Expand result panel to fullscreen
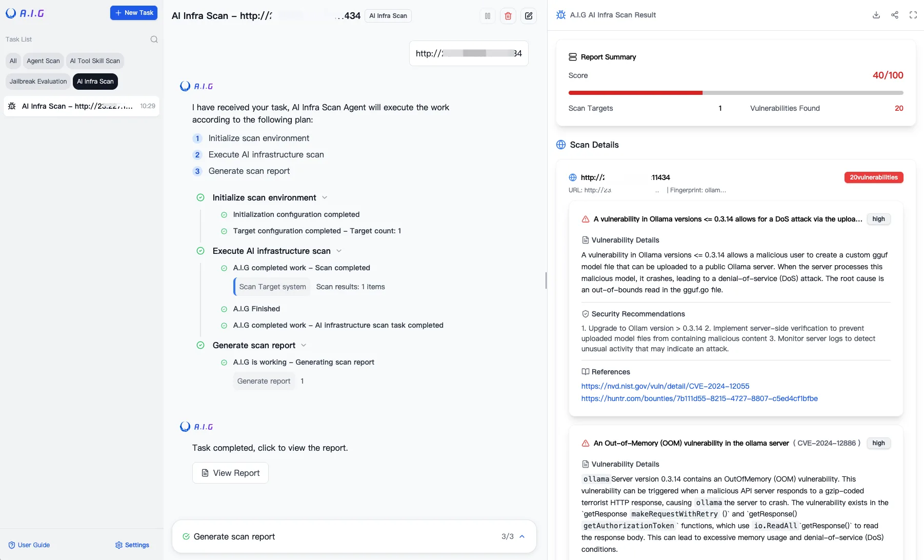924x560 pixels. pos(913,15)
